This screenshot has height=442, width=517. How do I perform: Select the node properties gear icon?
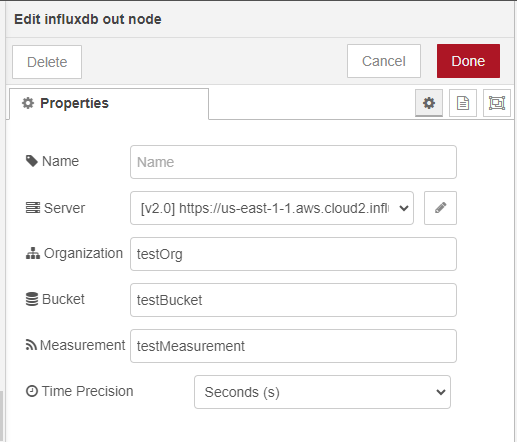pyautogui.click(x=429, y=103)
